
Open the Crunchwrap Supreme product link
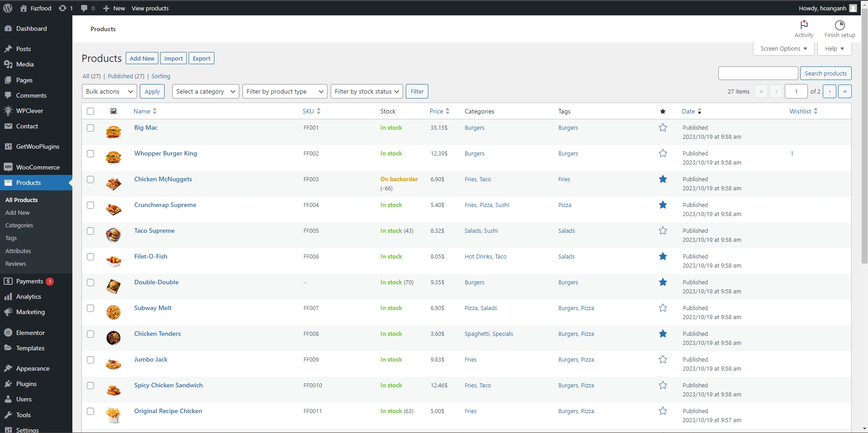click(165, 205)
